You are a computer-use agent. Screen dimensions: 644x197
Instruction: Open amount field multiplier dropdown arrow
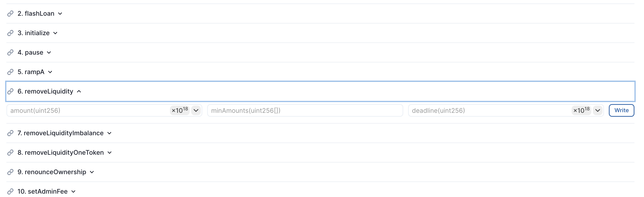(x=196, y=110)
